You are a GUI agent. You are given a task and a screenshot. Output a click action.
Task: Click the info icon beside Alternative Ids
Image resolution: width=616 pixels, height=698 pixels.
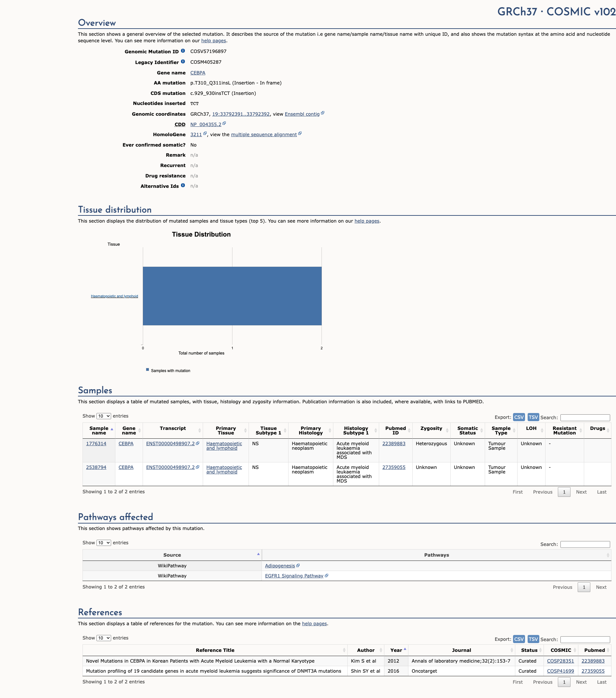pyautogui.click(x=183, y=186)
